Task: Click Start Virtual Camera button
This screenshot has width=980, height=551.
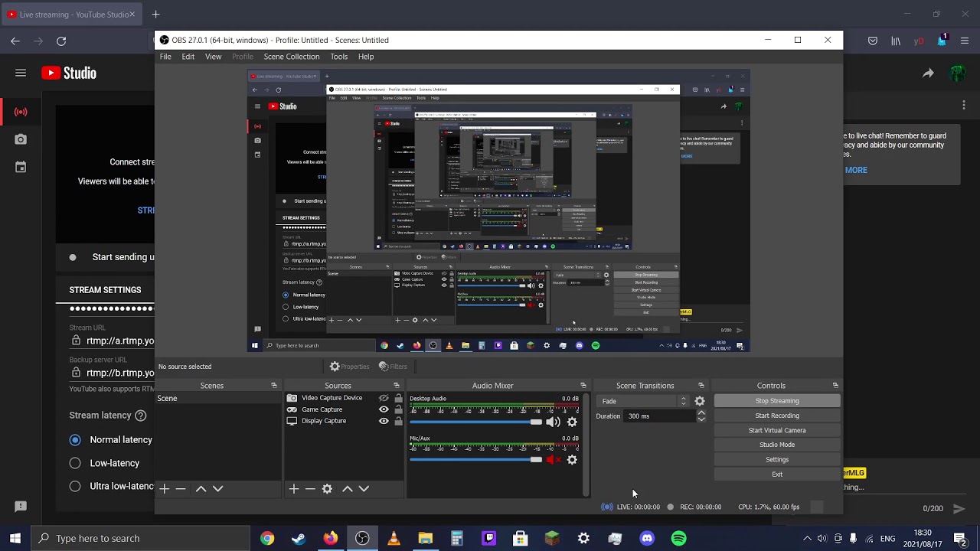Action: coord(777,430)
